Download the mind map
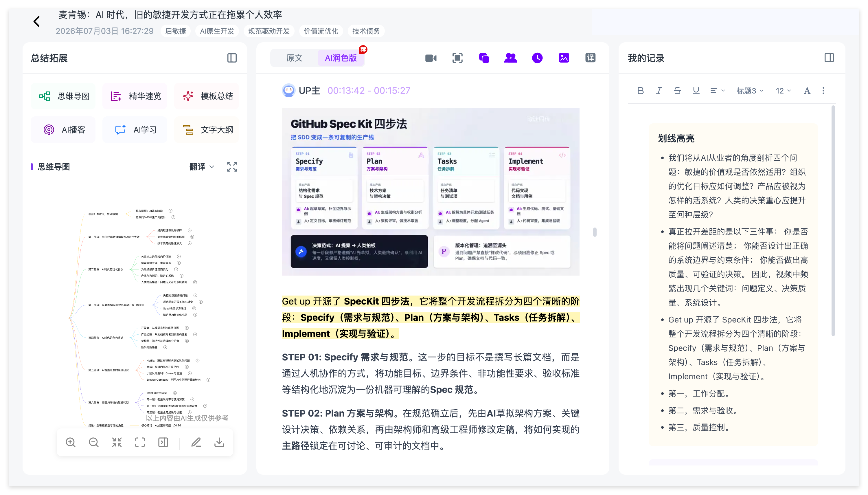Screen dimensions: 868x495 point(219,442)
